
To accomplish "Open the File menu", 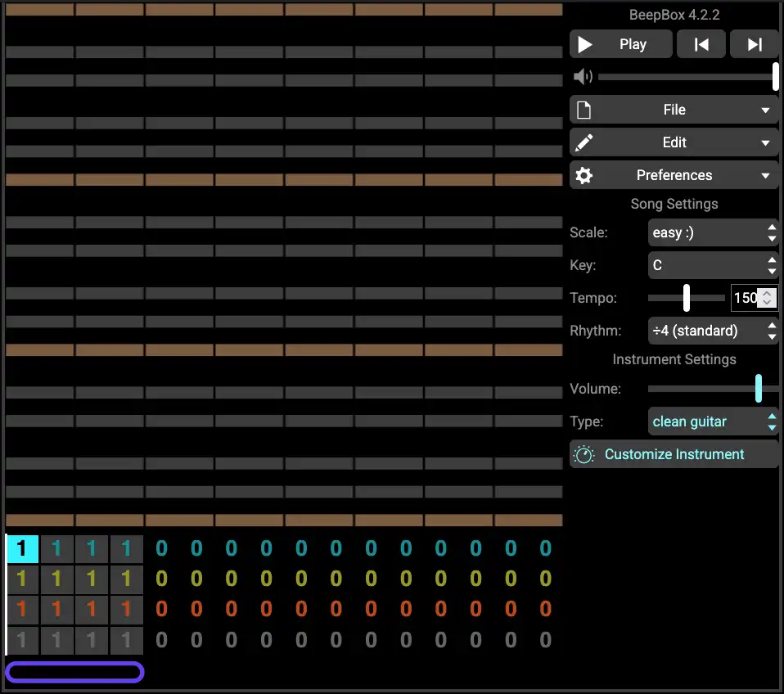I will (x=674, y=110).
